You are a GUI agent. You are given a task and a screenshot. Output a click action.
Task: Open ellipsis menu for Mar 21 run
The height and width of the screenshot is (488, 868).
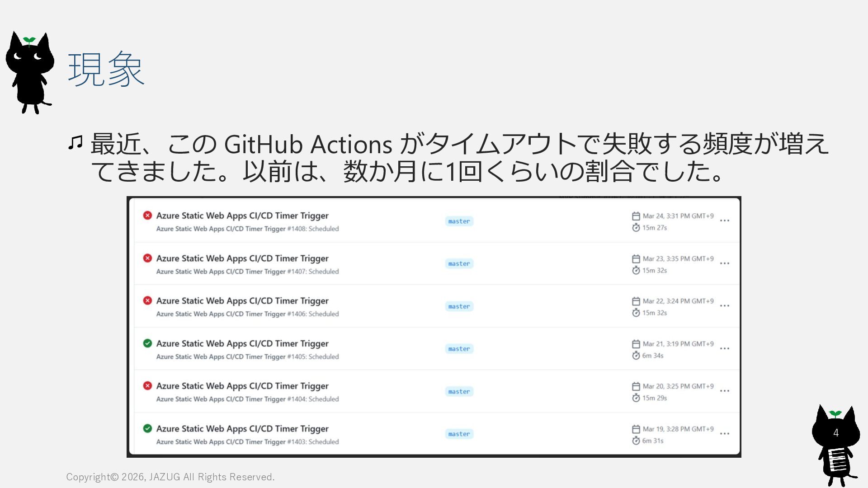pyautogui.click(x=725, y=349)
